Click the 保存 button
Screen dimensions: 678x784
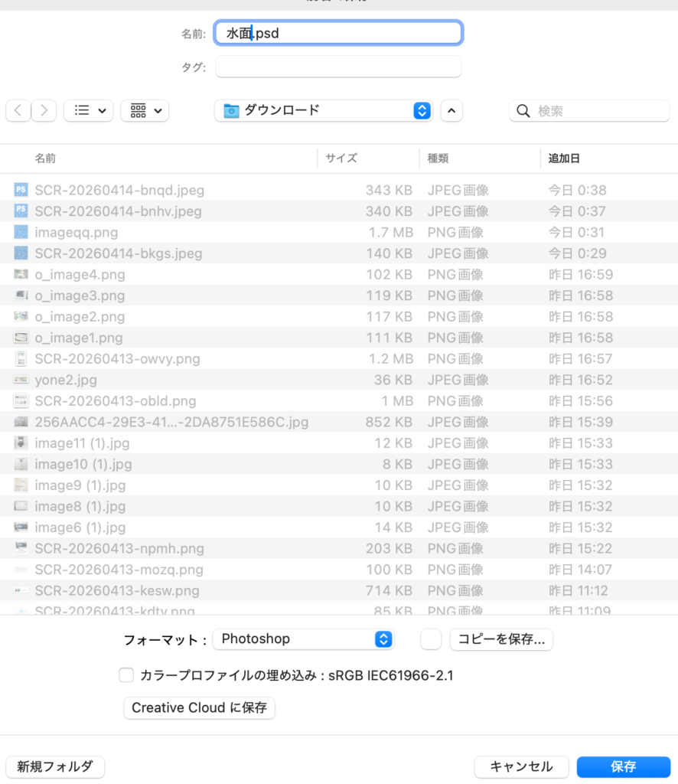(x=623, y=766)
